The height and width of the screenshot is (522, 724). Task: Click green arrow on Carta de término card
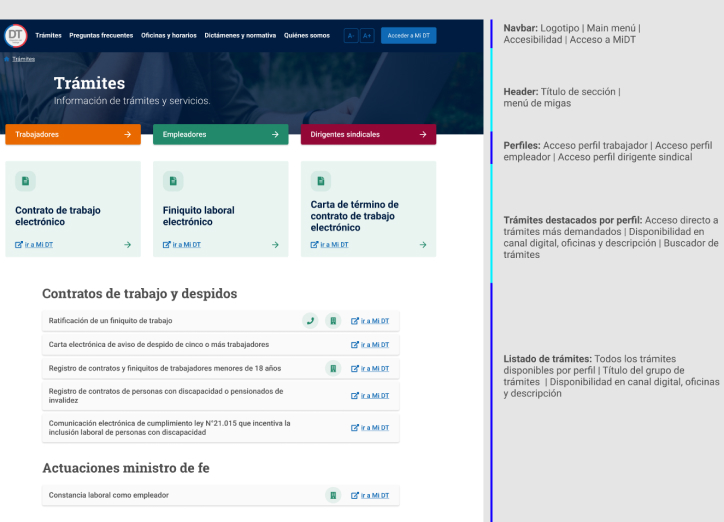pyautogui.click(x=423, y=245)
